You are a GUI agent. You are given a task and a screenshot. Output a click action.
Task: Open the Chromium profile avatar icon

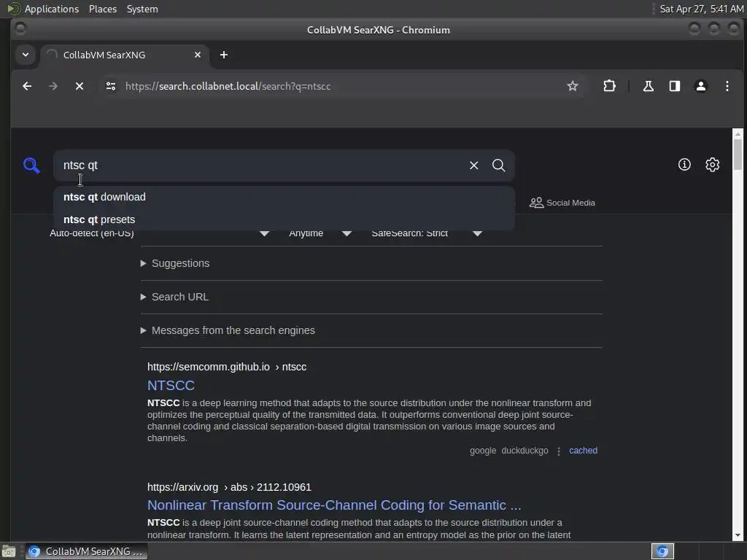pos(700,86)
